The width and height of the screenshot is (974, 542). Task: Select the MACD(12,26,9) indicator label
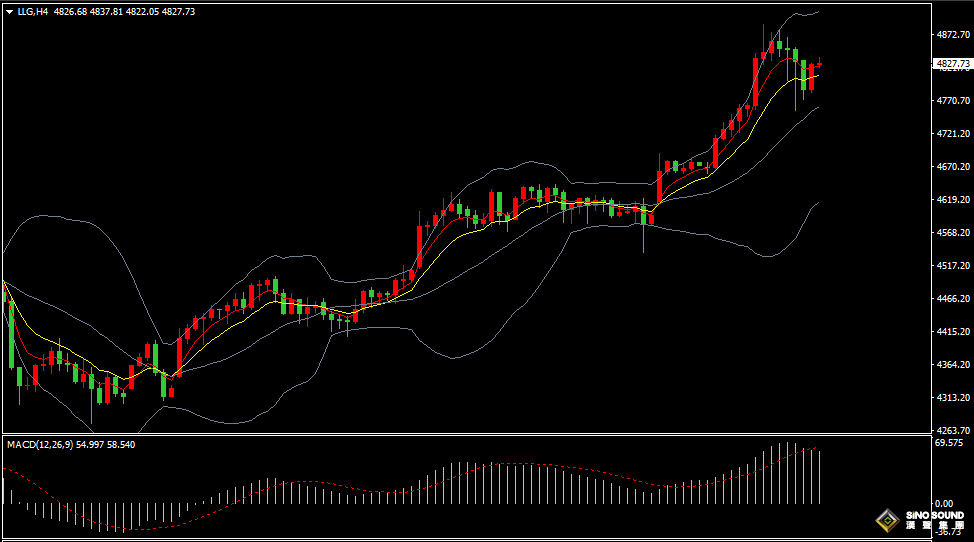pyautogui.click(x=40, y=445)
